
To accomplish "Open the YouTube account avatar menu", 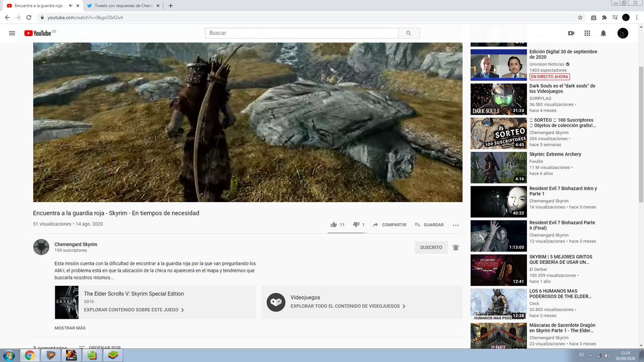I will [623, 33].
